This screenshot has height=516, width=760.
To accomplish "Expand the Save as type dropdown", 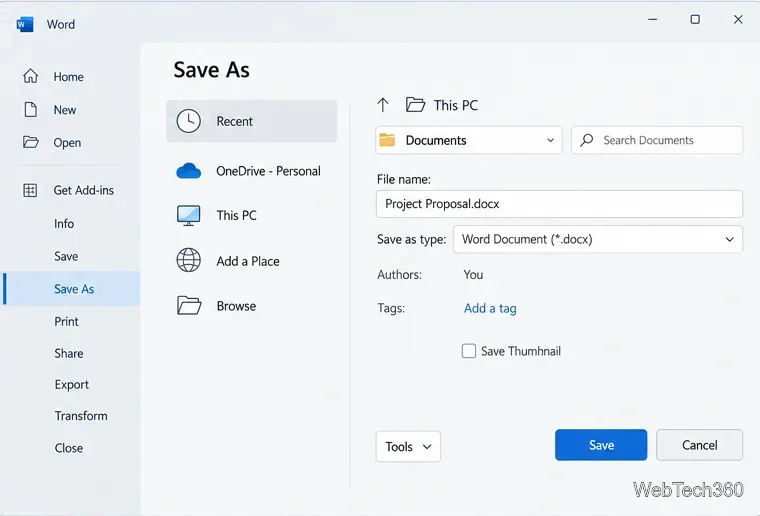I will 729,239.
